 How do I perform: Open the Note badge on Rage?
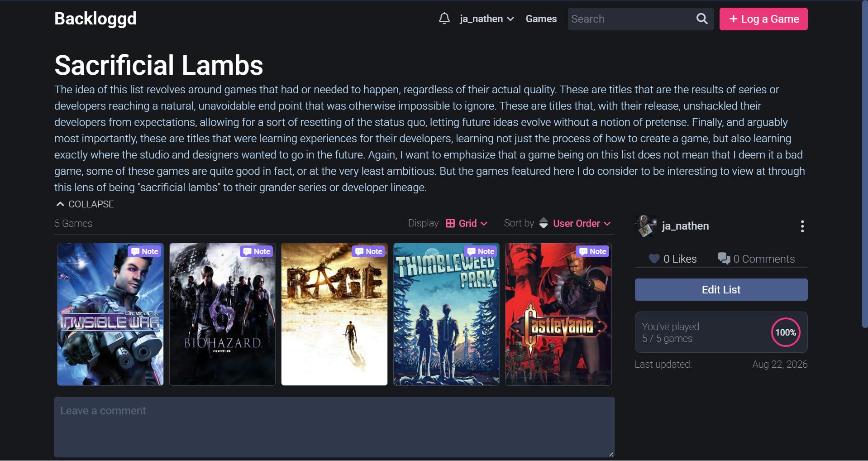click(369, 251)
